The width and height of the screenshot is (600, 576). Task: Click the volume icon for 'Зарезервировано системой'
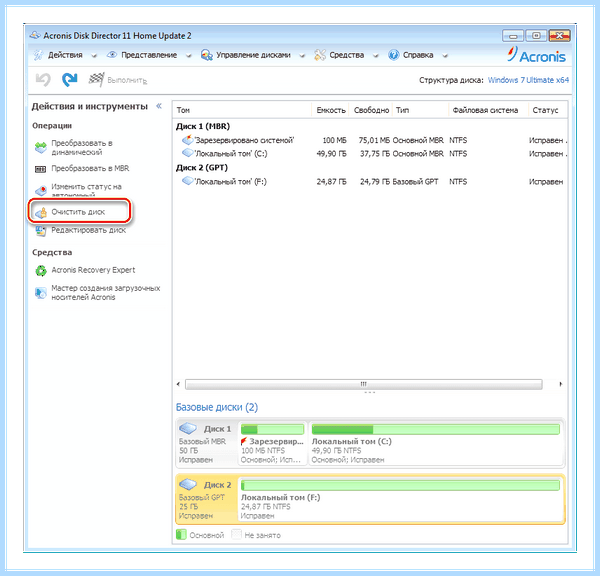pos(188,140)
